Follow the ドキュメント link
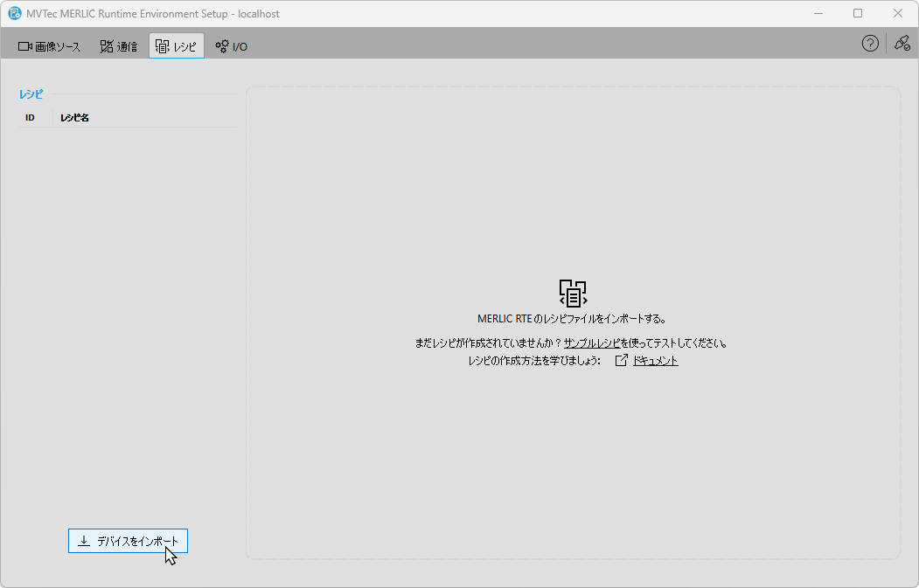 656,361
